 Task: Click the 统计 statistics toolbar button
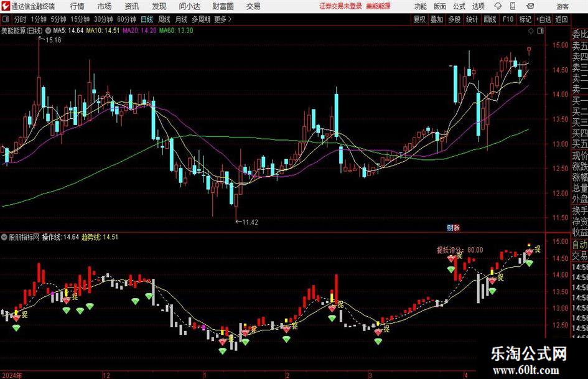pyautogui.click(x=472, y=19)
